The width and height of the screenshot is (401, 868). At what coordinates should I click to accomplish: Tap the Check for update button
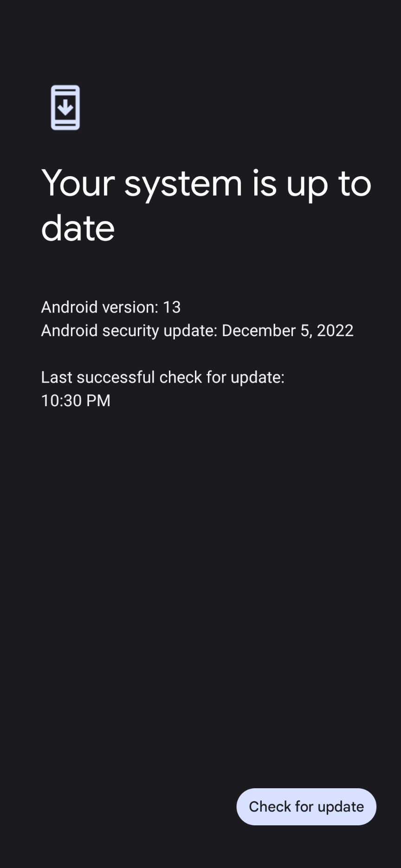click(x=306, y=806)
